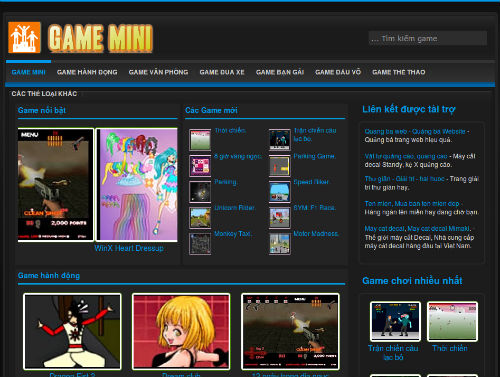Screen dimensions: 500x377
Task: Select the Parking Game small icon
Action: click(280, 166)
